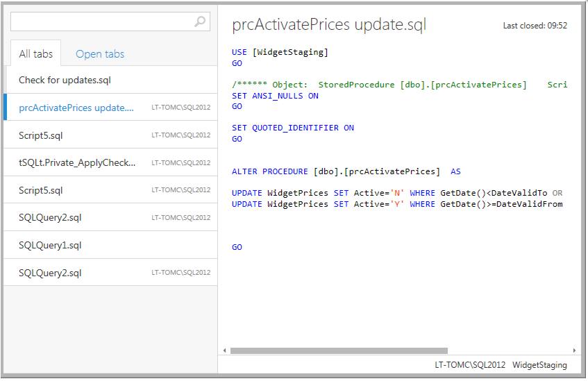
Task: Click the ALTER PROCEDURE line in preview
Action: click(x=346, y=171)
